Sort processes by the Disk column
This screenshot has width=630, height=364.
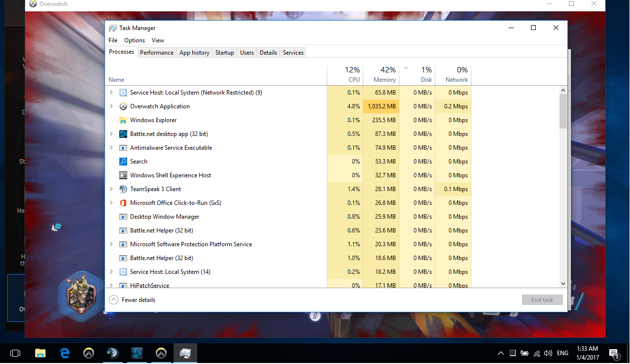click(417, 74)
